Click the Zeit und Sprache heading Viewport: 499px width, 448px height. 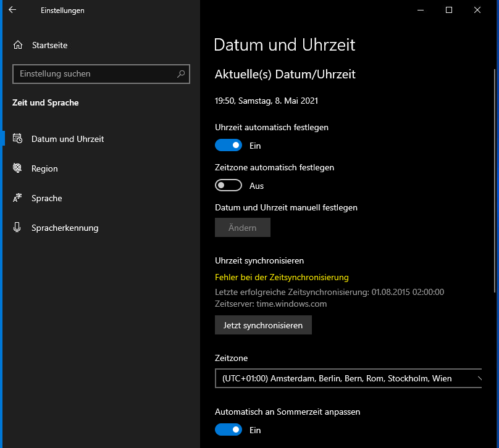pos(46,102)
